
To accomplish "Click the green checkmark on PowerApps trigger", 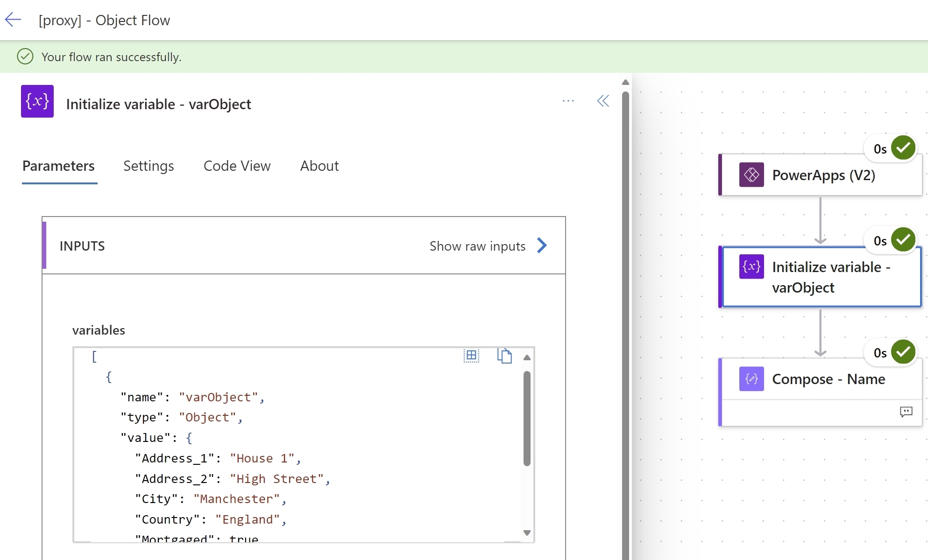I will coord(903,147).
